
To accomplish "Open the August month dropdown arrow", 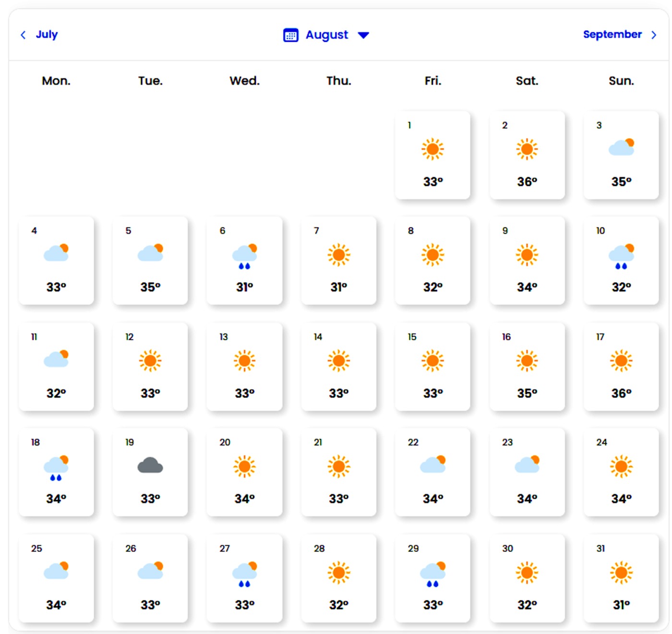I will (363, 35).
